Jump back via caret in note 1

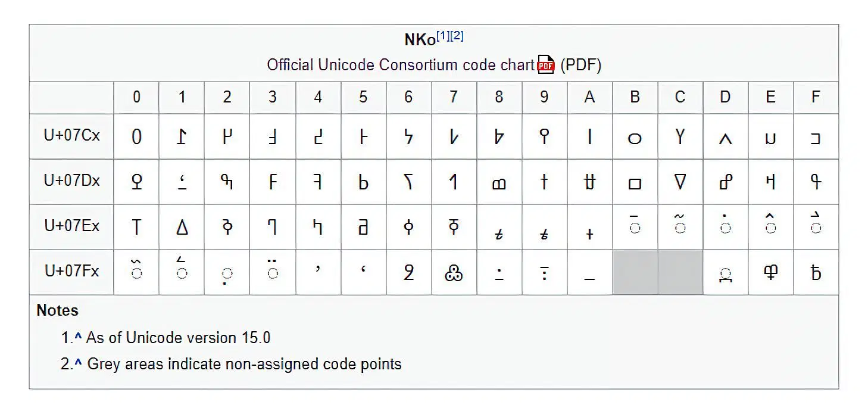point(78,338)
